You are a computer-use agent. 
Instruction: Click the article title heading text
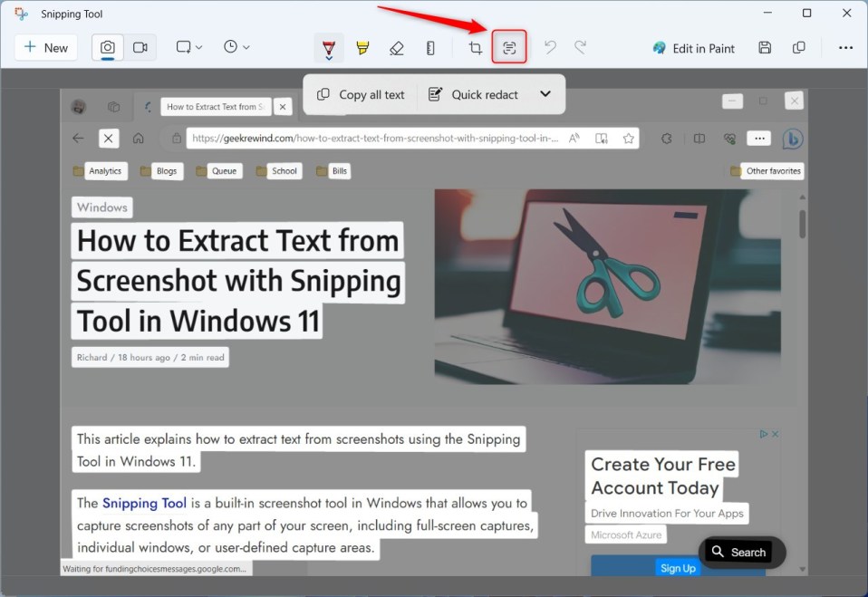click(x=238, y=280)
